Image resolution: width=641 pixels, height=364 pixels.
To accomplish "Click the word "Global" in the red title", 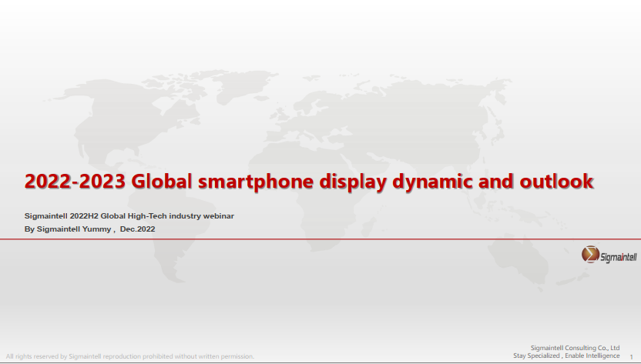I will pos(160,182).
